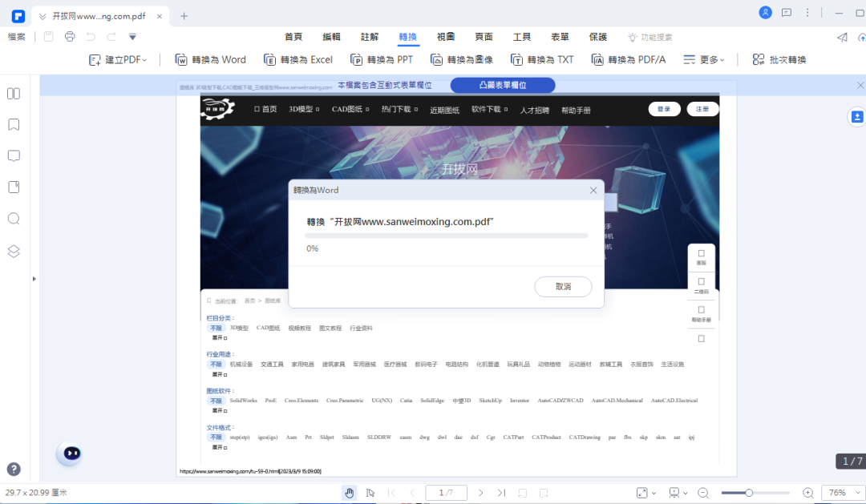Go to last page icon
This screenshot has width=866, height=504.
click(x=501, y=493)
